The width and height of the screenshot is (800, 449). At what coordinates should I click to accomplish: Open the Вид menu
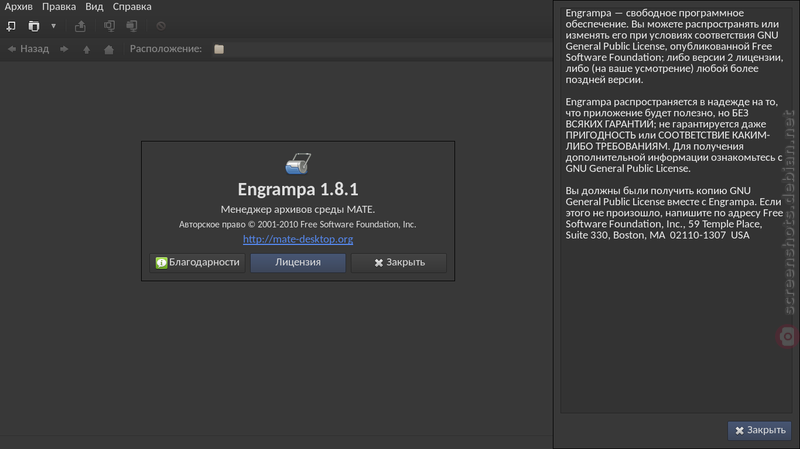[x=94, y=7]
